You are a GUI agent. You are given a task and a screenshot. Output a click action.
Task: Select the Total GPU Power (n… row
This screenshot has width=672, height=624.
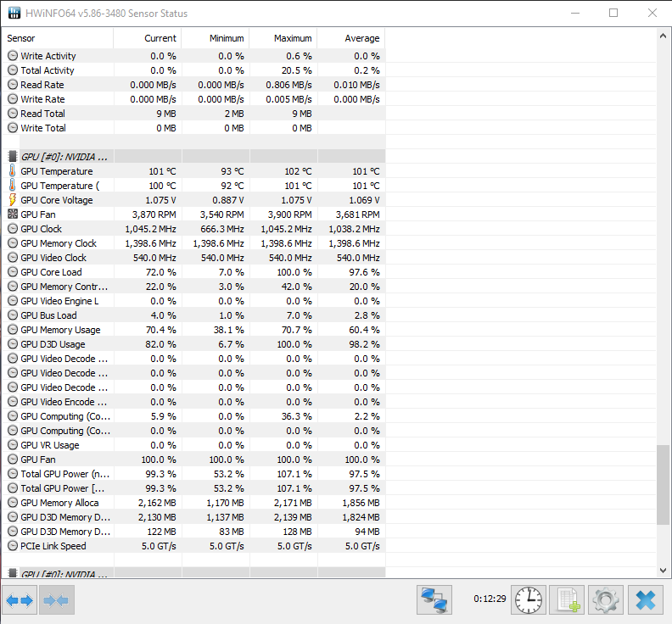pos(193,474)
